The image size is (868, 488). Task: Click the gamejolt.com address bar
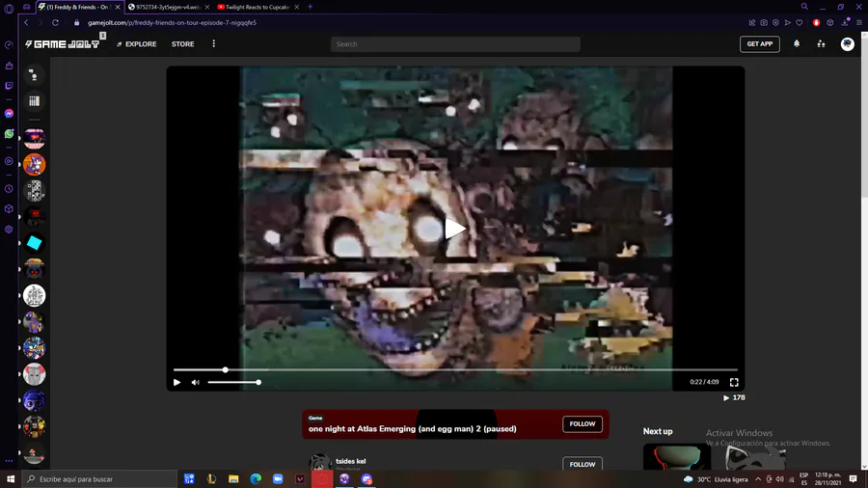coord(173,23)
